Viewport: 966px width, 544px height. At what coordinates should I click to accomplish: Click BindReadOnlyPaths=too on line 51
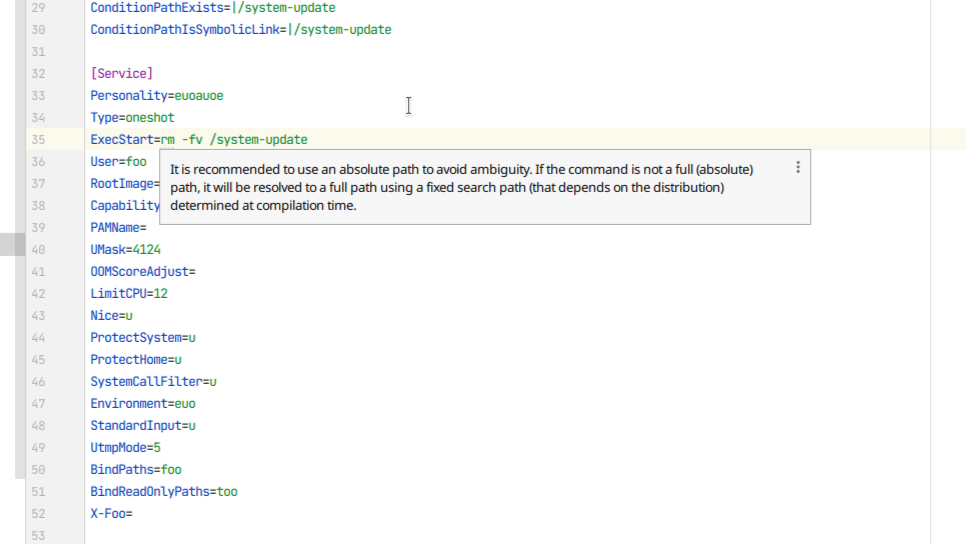(164, 492)
